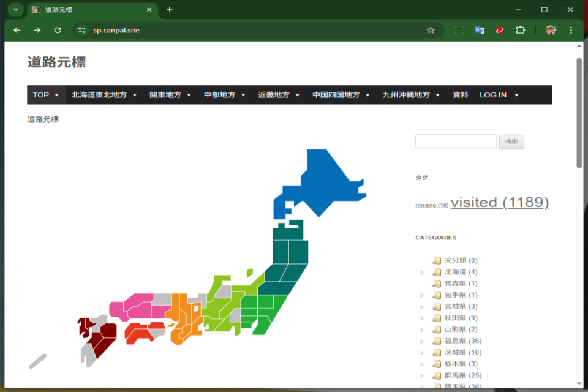Open the 近畿地方 menu
588x392 pixels.
[x=279, y=95]
